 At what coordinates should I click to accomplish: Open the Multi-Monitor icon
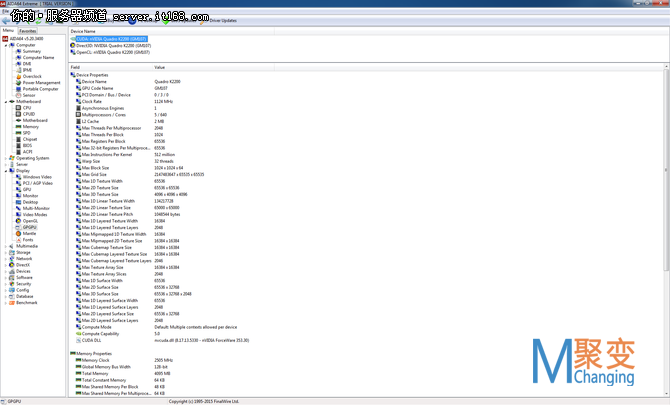pyautogui.click(x=18, y=208)
